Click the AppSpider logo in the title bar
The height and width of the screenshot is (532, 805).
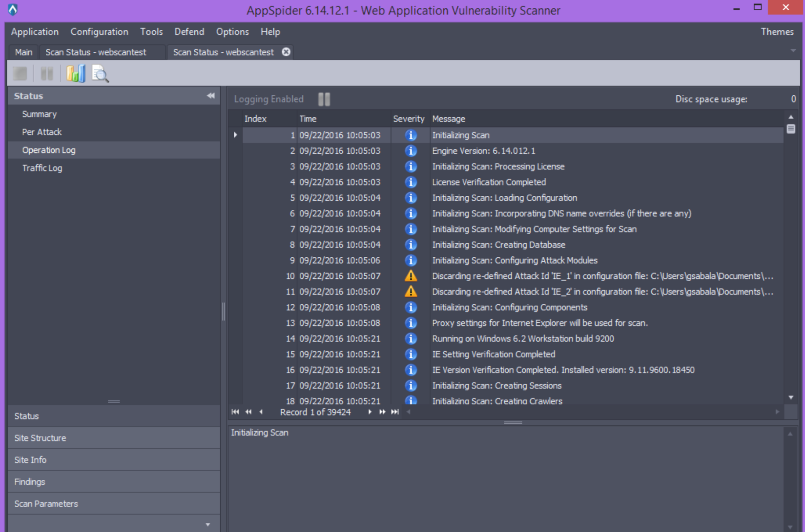tap(13, 9)
